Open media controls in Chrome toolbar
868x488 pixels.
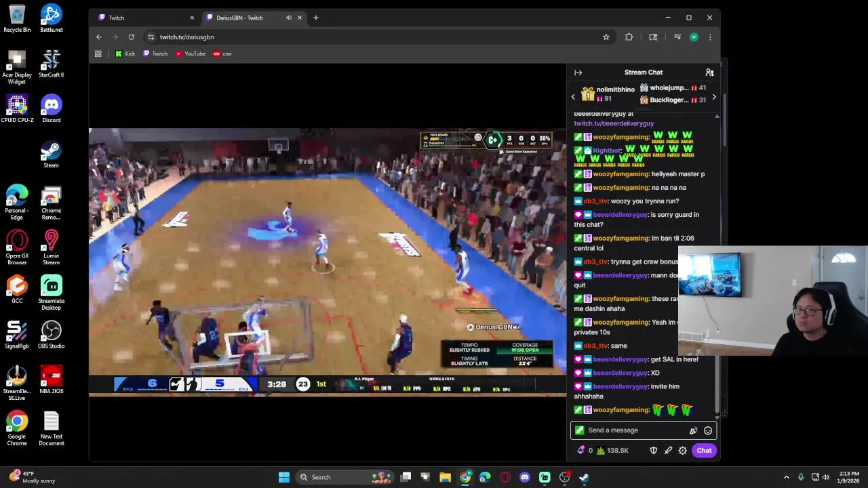click(677, 37)
